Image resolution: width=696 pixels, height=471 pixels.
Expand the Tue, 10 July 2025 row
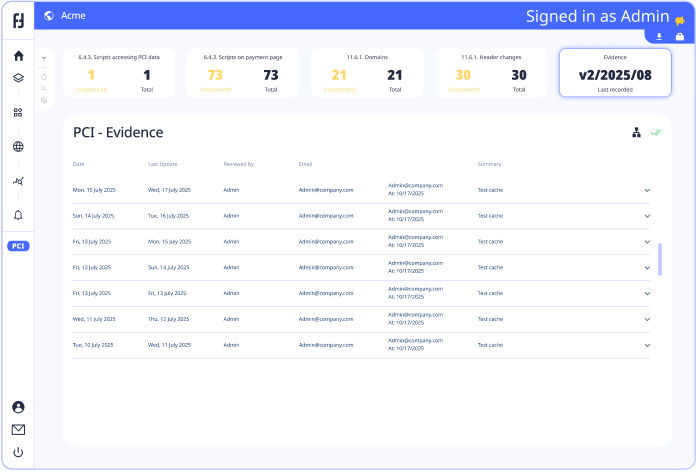[647, 345]
